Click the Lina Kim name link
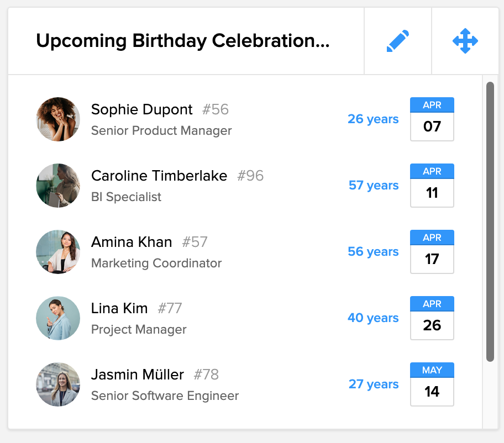The image size is (504, 443). tap(119, 308)
